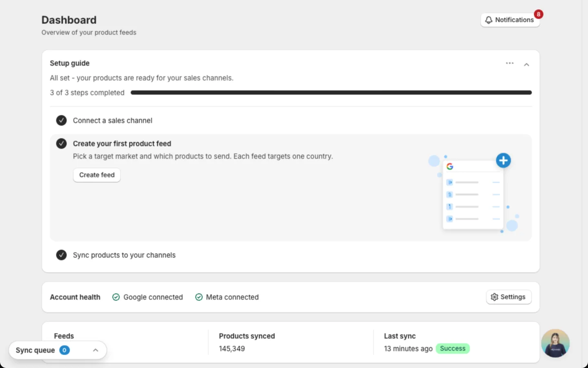Click the setup progress bar
This screenshot has height=368, width=588.
(x=331, y=93)
